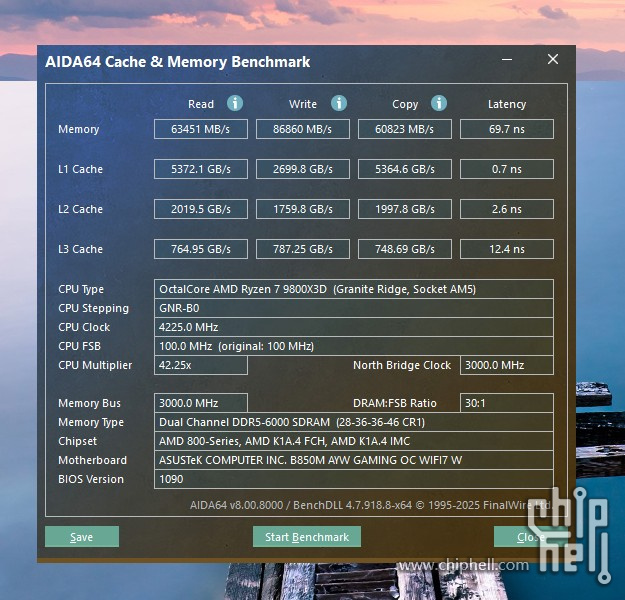625x600 pixels.
Task: Click the L2 Cache Write result
Action: [x=303, y=209]
